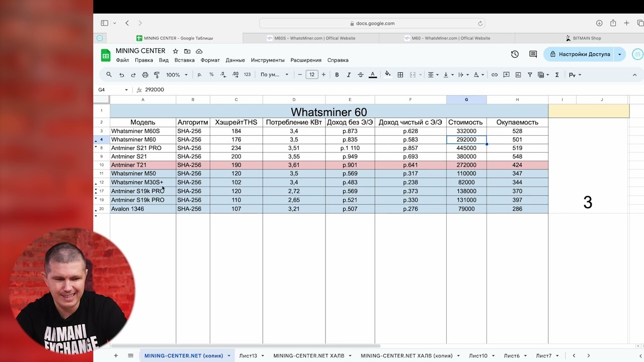Click the font size field showing 12
Image resolution: width=644 pixels, height=362 pixels.
click(312, 75)
